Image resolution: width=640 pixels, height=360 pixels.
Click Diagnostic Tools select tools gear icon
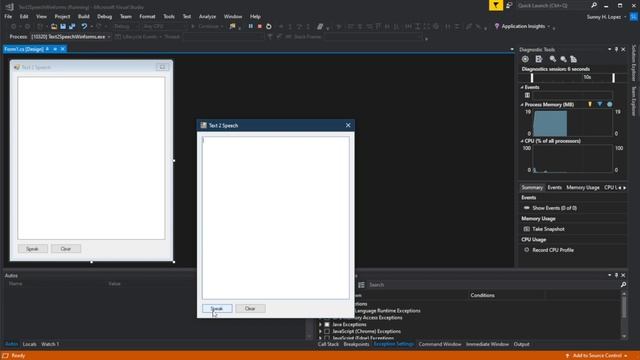525,59
